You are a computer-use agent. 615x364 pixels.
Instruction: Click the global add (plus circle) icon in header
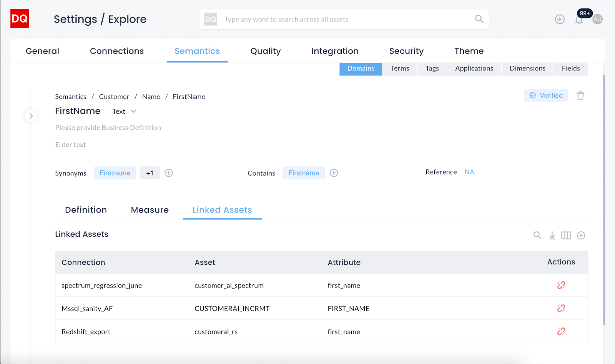pyautogui.click(x=560, y=19)
